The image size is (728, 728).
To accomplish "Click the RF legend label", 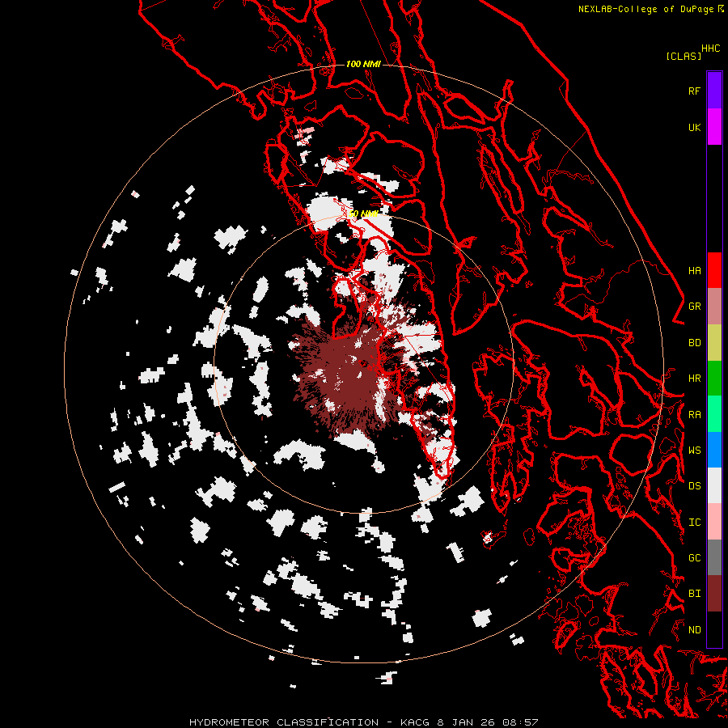I will coord(694,91).
